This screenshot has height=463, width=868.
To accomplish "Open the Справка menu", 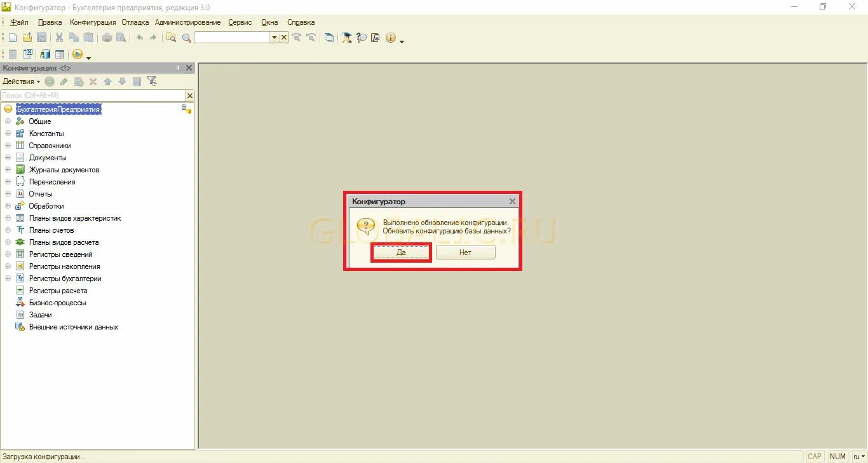I will 301,22.
